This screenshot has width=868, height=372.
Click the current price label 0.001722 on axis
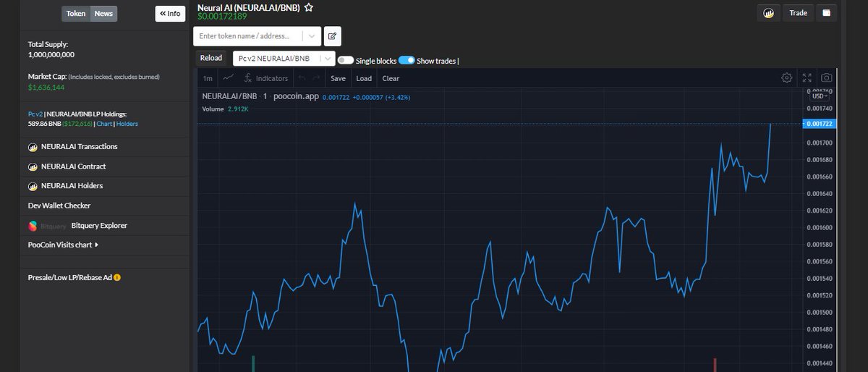click(x=821, y=124)
